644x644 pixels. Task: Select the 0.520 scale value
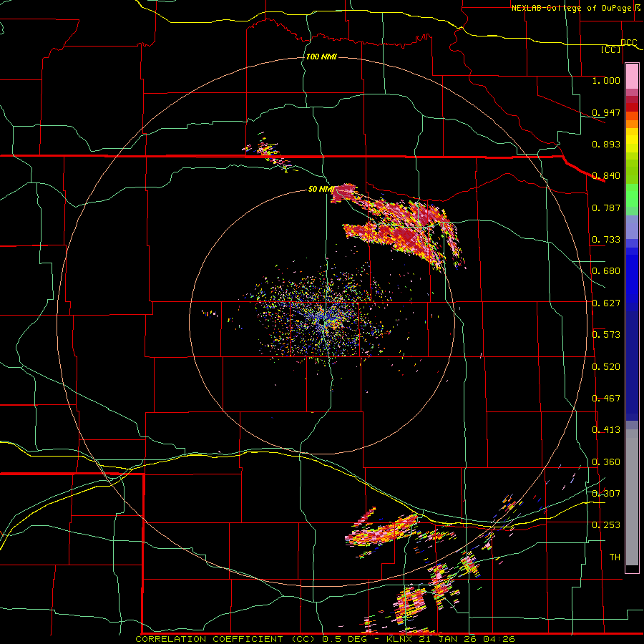click(606, 367)
